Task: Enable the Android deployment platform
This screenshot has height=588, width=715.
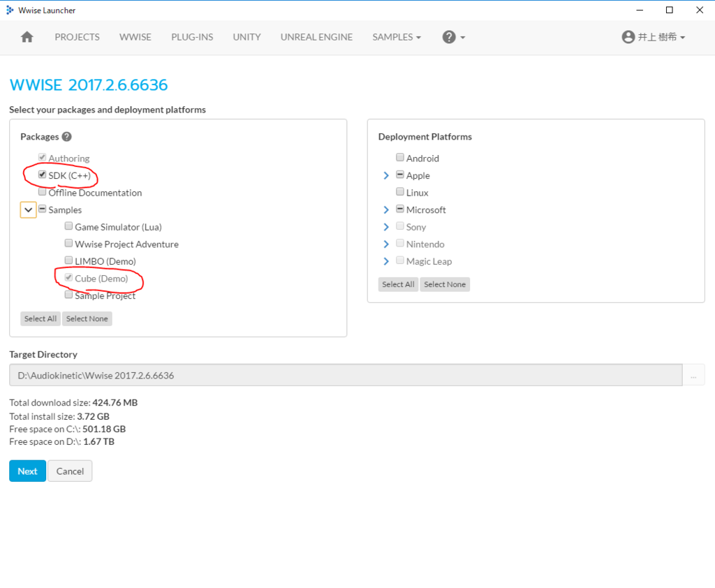Action: click(400, 157)
